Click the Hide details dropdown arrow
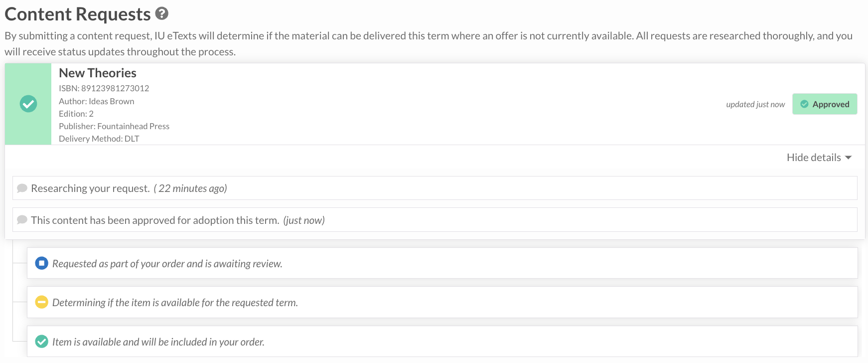868x363 pixels. [x=848, y=158]
